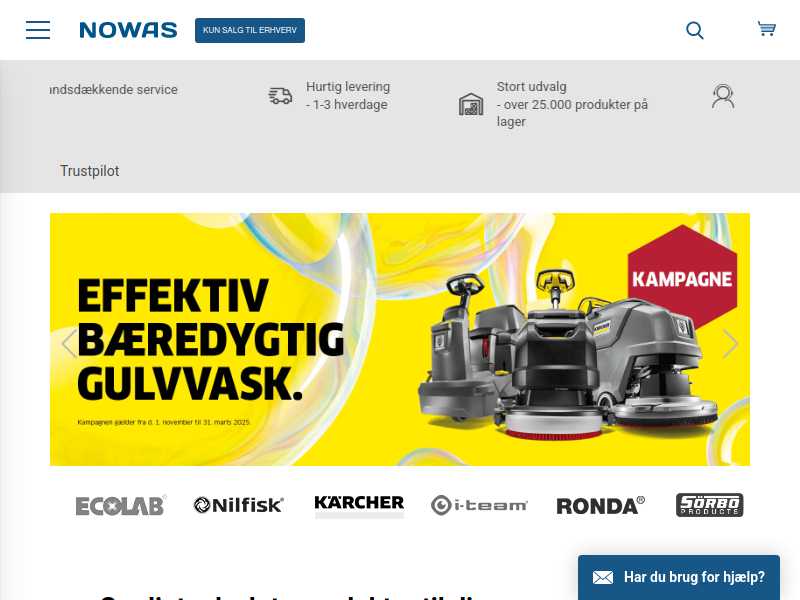Show the previous banner slide arrow

point(69,343)
